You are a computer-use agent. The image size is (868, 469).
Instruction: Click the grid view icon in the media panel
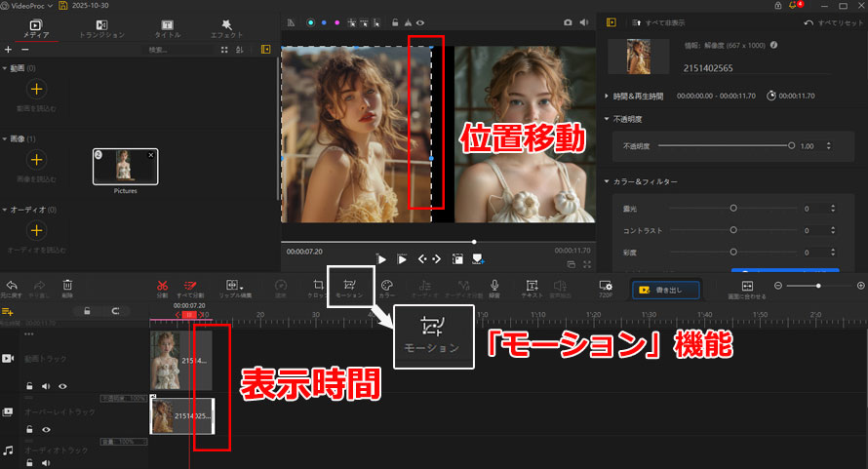pyautogui.click(x=224, y=50)
